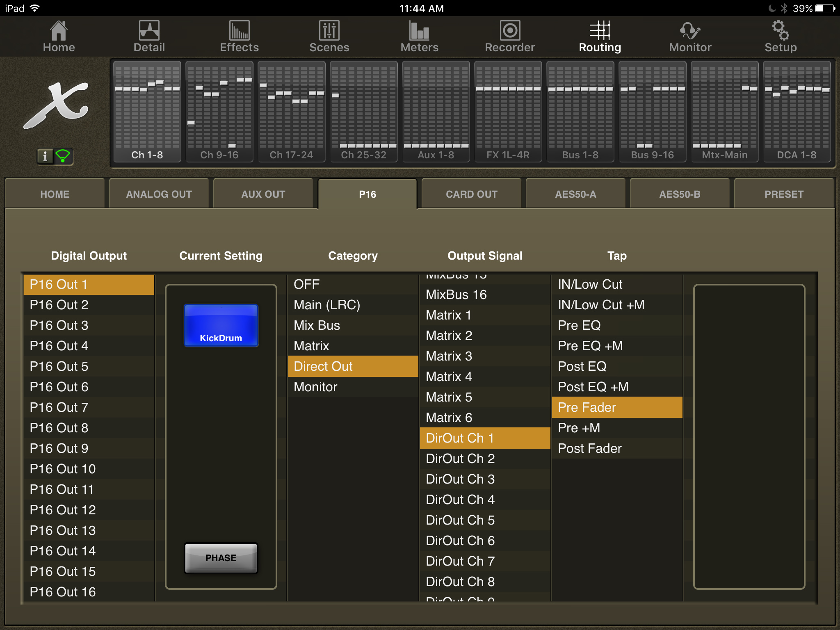840x630 pixels.
Task: Select the Ch 9-16 fader bank thumbnail
Action: [219, 112]
